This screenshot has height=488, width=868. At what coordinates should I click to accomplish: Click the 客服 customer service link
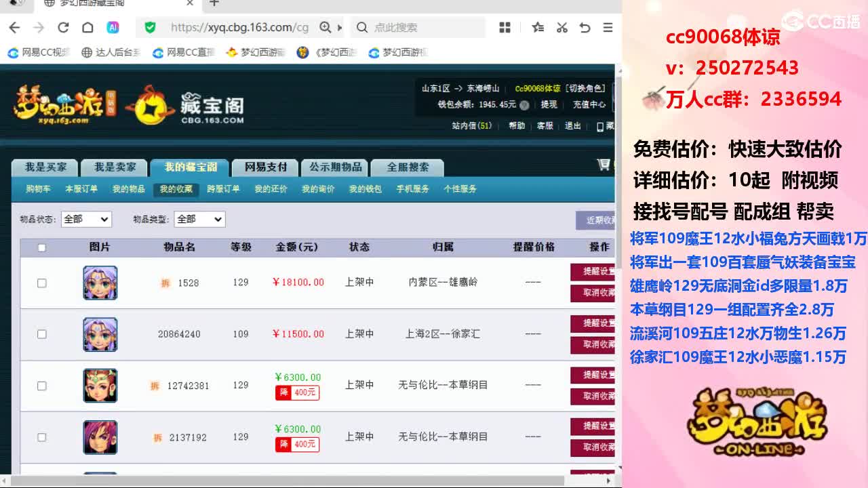pos(545,126)
